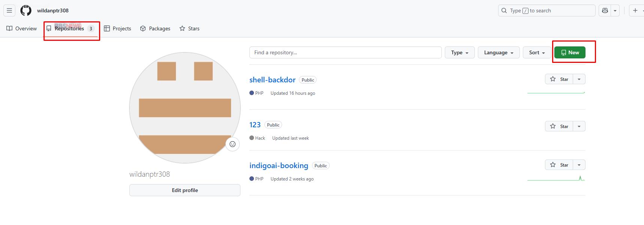Focus the Find a repository field
This screenshot has height=225, width=644.
point(345,52)
